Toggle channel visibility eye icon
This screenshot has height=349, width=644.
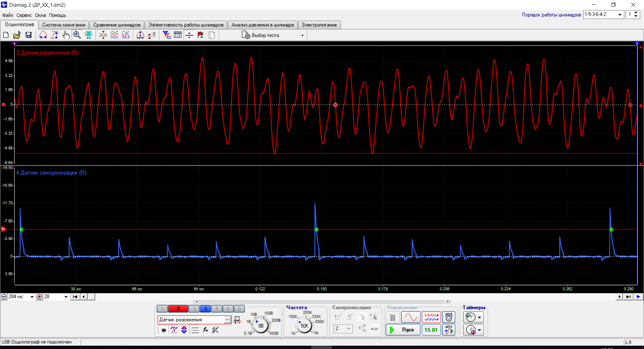164,330
